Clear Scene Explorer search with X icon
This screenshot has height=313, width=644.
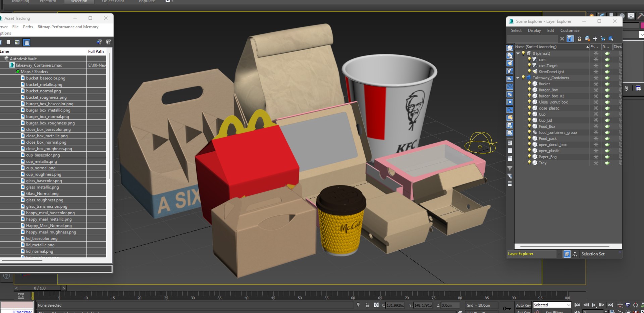562,39
